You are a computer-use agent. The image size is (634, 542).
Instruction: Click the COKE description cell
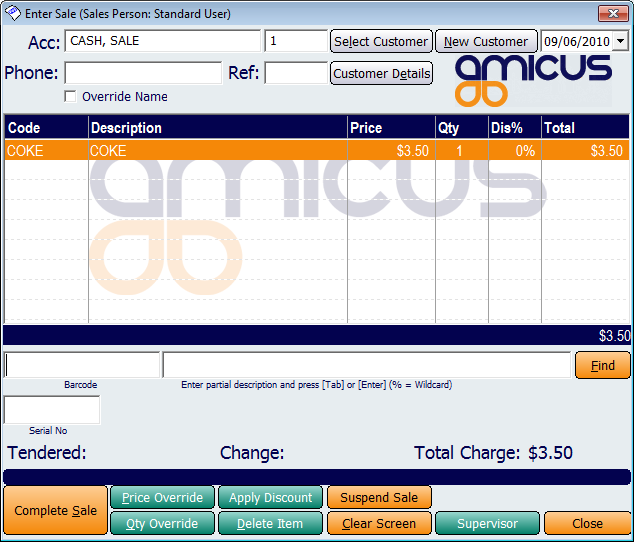point(218,151)
